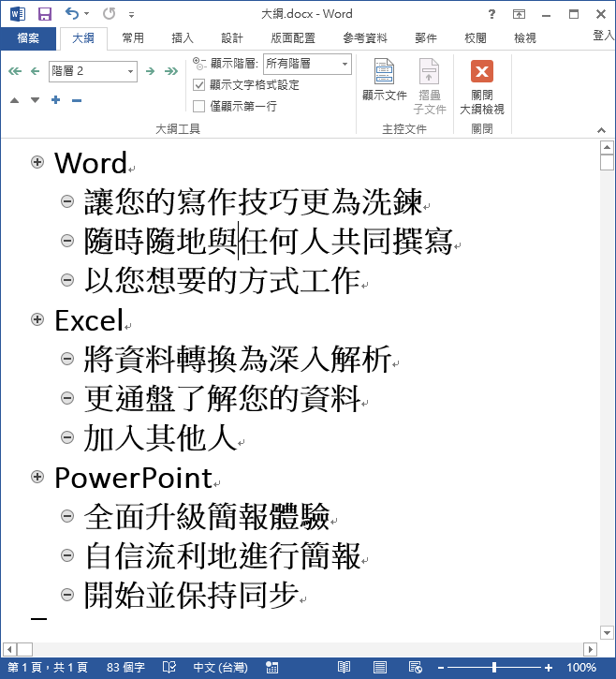Select bullet of 加入其他人

click(x=67, y=437)
